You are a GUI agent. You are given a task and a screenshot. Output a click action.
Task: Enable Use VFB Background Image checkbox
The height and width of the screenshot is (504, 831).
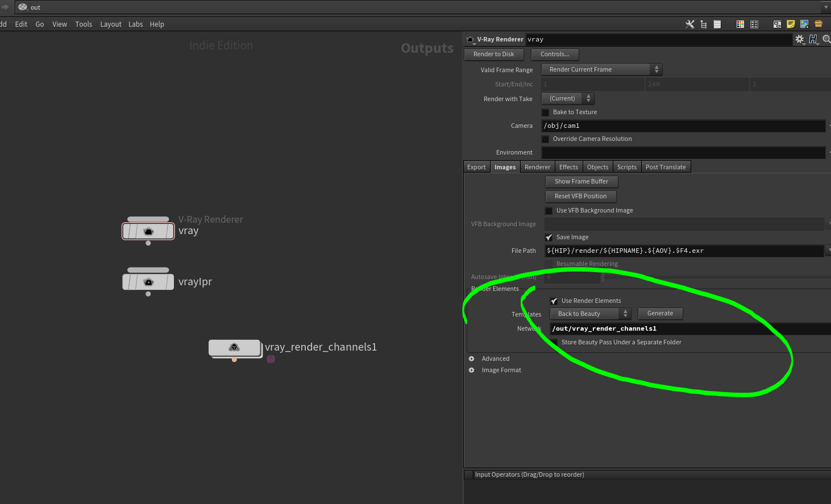[x=549, y=211]
